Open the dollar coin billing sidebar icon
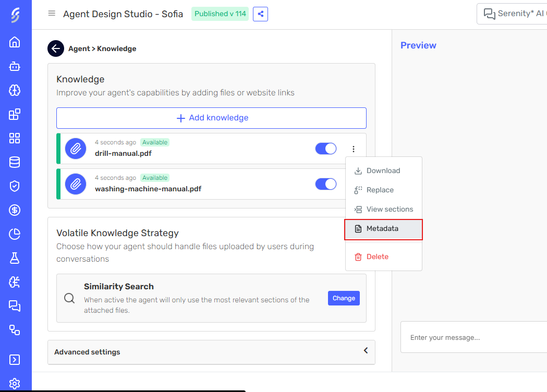 click(15, 210)
